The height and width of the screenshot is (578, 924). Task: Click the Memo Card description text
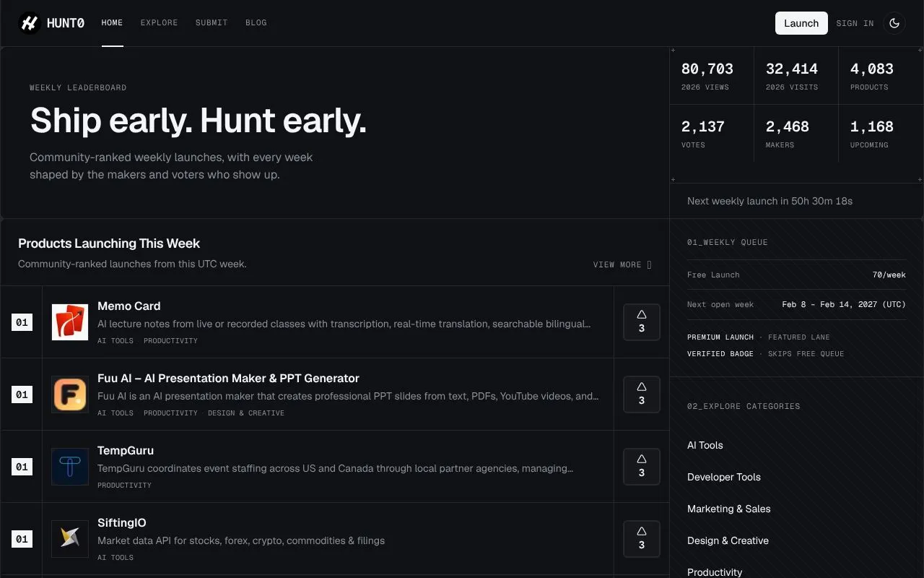click(x=344, y=324)
